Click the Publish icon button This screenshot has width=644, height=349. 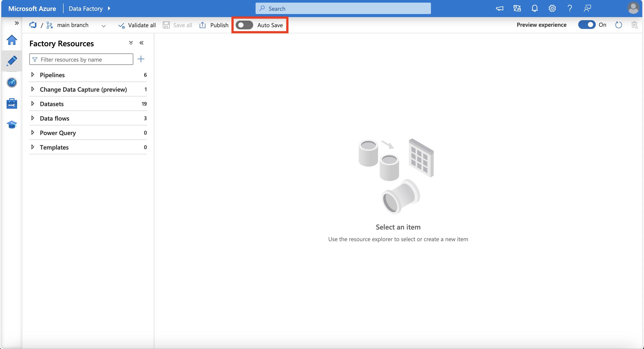pyautogui.click(x=202, y=25)
